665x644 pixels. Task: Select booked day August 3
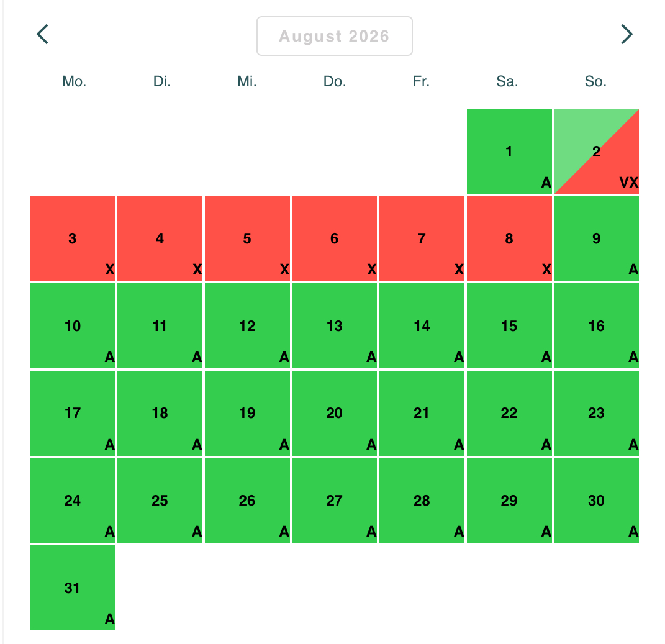[x=73, y=238]
